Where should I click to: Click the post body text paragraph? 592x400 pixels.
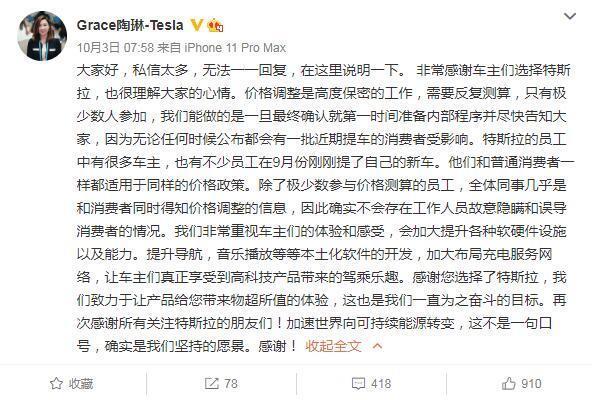325,208
